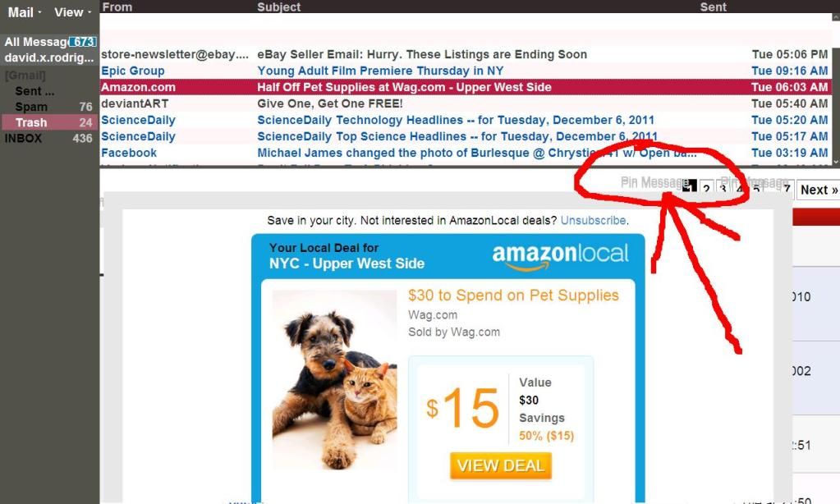Screen dimensions: 840x504
Task: Open the Facebook Michael James notification email
Action: (x=465, y=153)
